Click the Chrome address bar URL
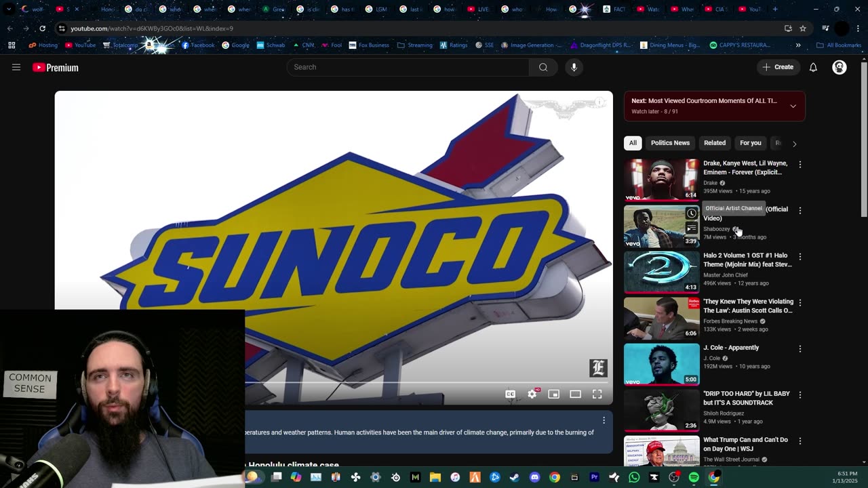Image resolution: width=868 pixels, height=488 pixels. (x=152, y=28)
